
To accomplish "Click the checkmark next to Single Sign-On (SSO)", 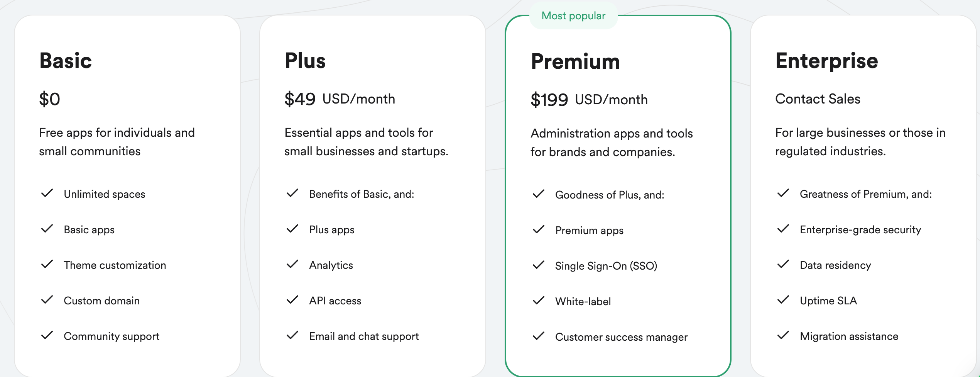I will pos(539,265).
